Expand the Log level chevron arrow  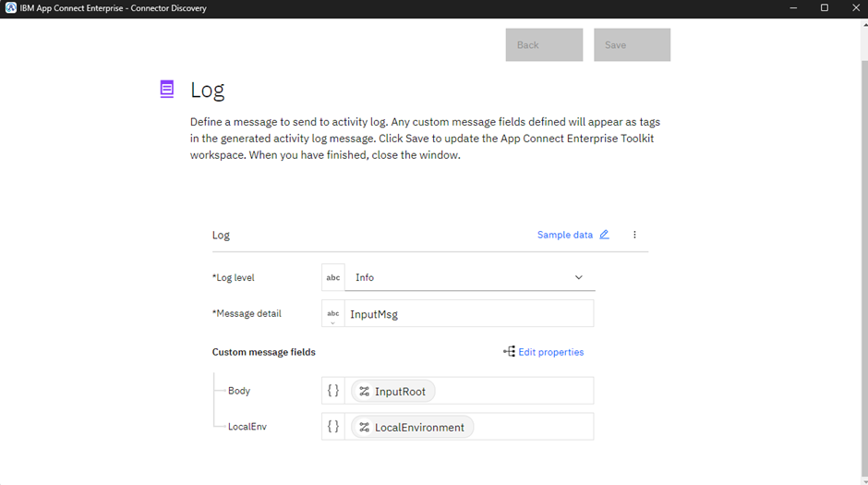pos(579,277)
